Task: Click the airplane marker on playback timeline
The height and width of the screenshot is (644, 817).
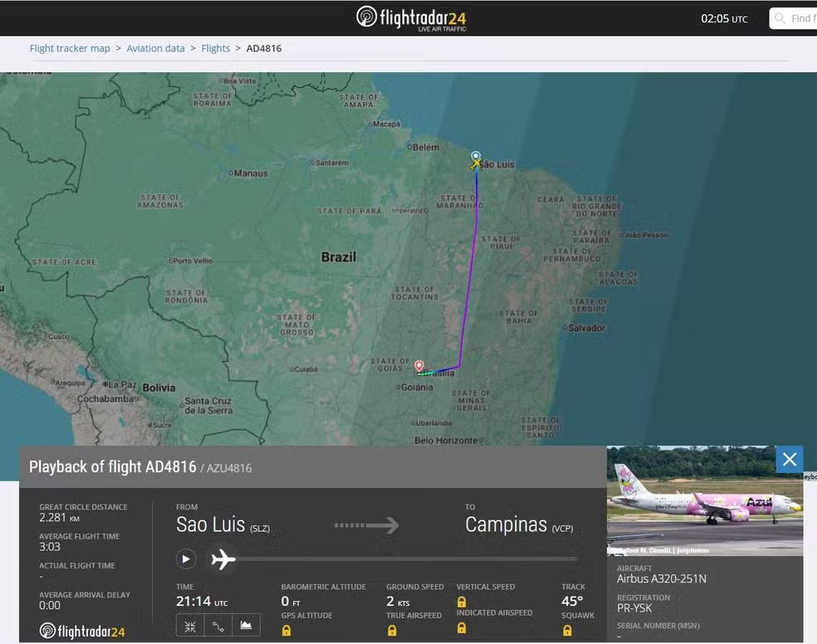Action: pos(223,559)
